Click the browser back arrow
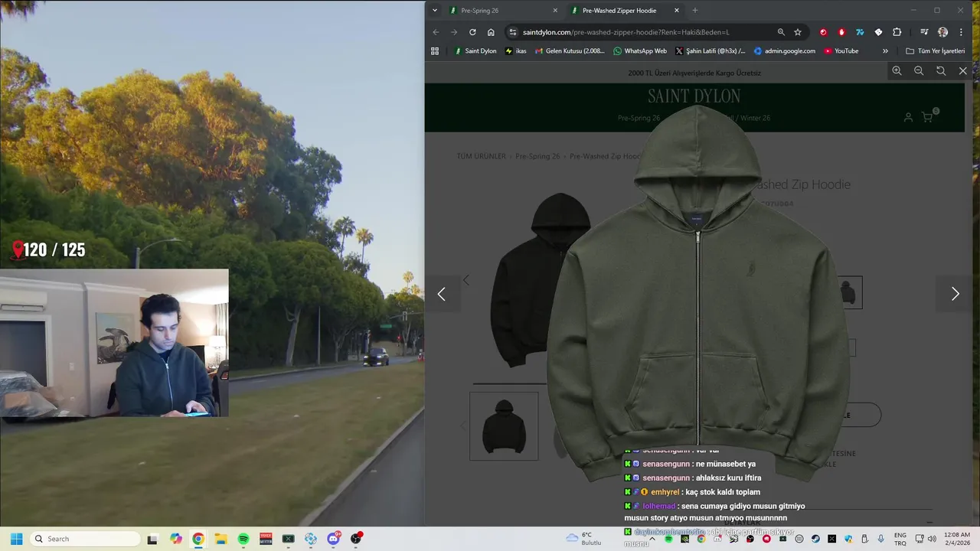Image resolution: width=980 pixels, height=551 pixels. coord(436,32)
